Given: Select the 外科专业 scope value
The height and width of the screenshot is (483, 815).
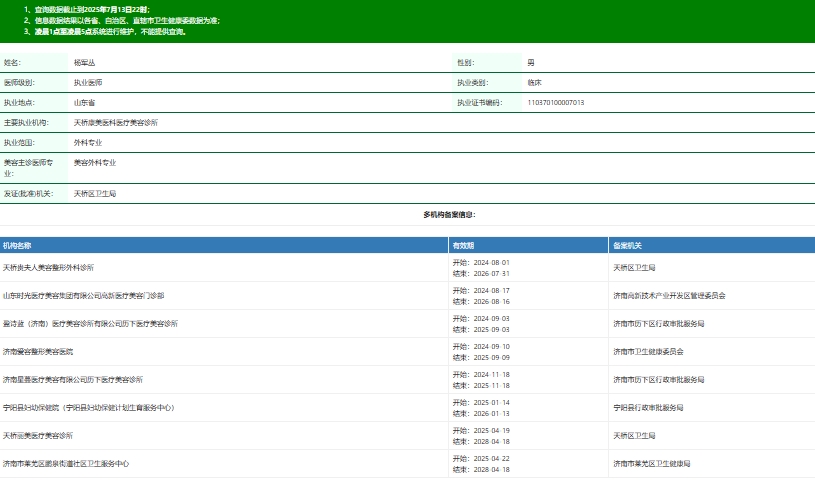Looking at the screenshot, I should tap(88, 143).
